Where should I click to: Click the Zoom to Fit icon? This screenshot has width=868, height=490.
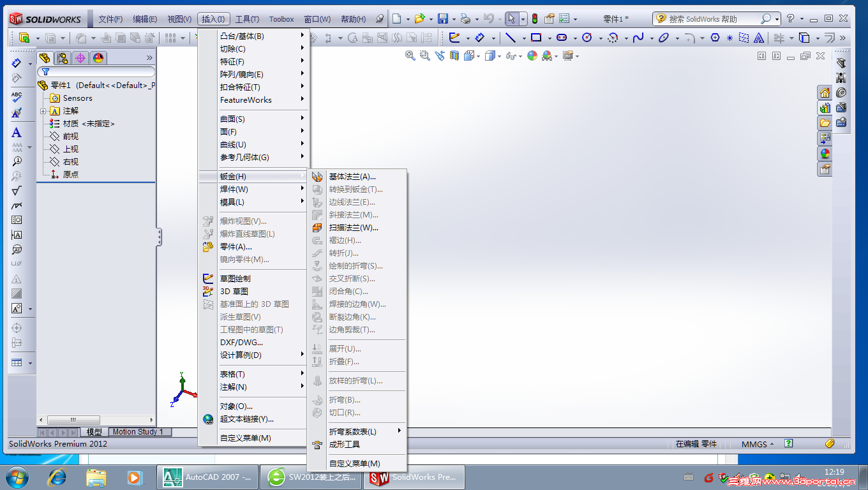(410, 56)
